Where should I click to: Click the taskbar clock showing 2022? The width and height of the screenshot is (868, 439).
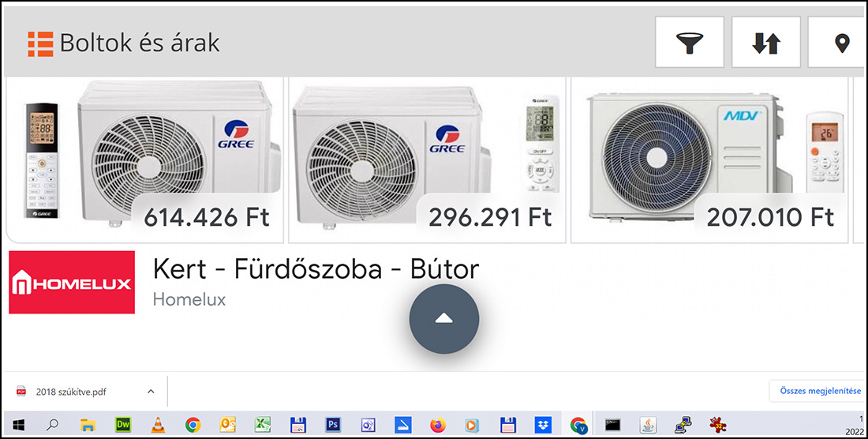tap(855, 425)
